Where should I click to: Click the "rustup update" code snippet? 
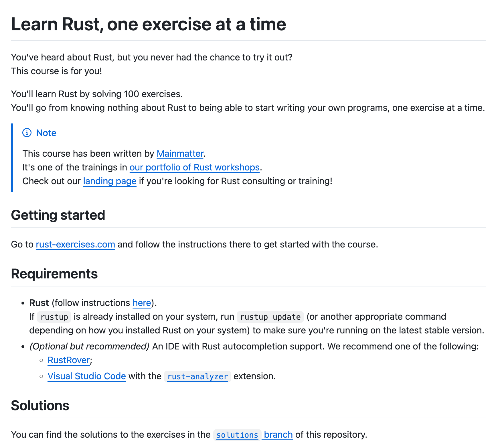click(x=270, y=317)
